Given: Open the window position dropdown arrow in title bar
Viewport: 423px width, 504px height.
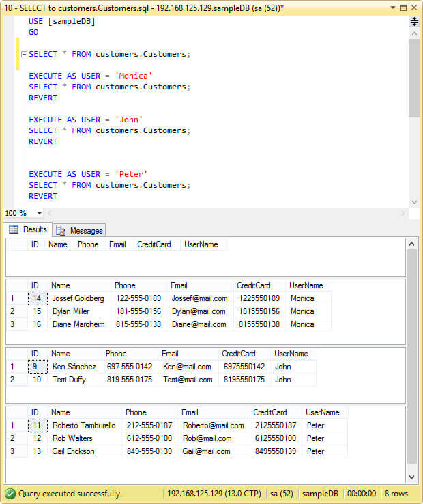Looking at the screenshot, I should click(393, 7).
